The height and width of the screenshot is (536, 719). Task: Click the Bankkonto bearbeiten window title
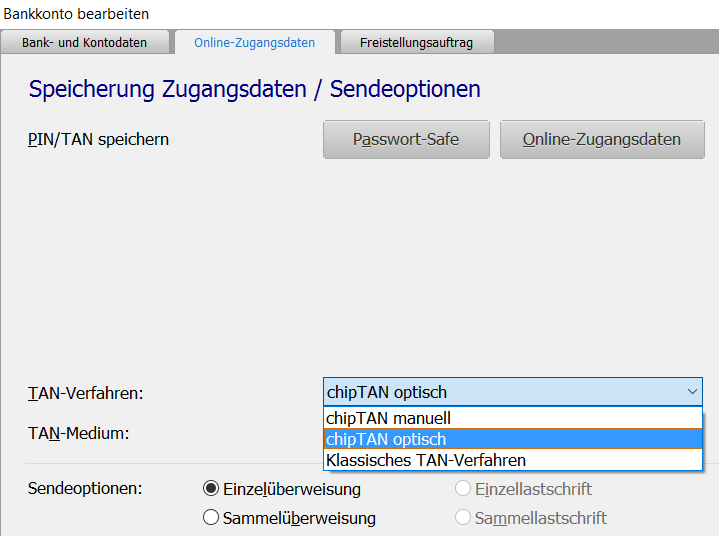click(x=77, y=14)
